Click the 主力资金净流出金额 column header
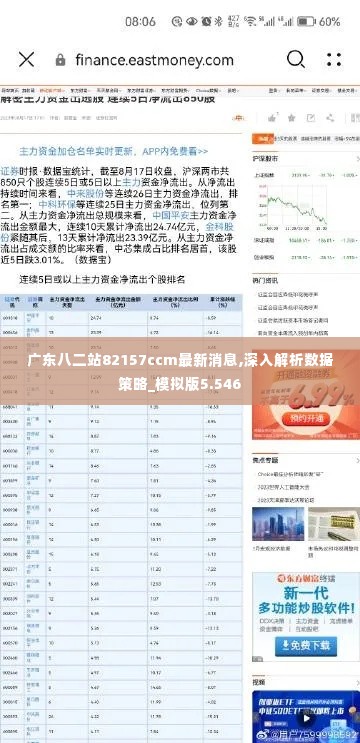Image resolution: width=360 pixels, height=743 pixels. click(x=118, y=302)
